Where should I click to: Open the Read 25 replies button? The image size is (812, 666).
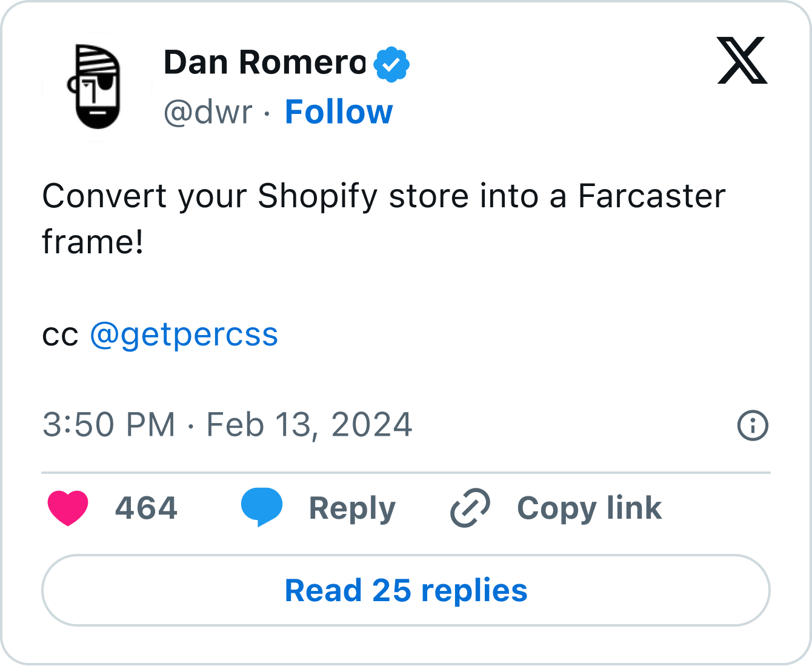pos(406,590)
